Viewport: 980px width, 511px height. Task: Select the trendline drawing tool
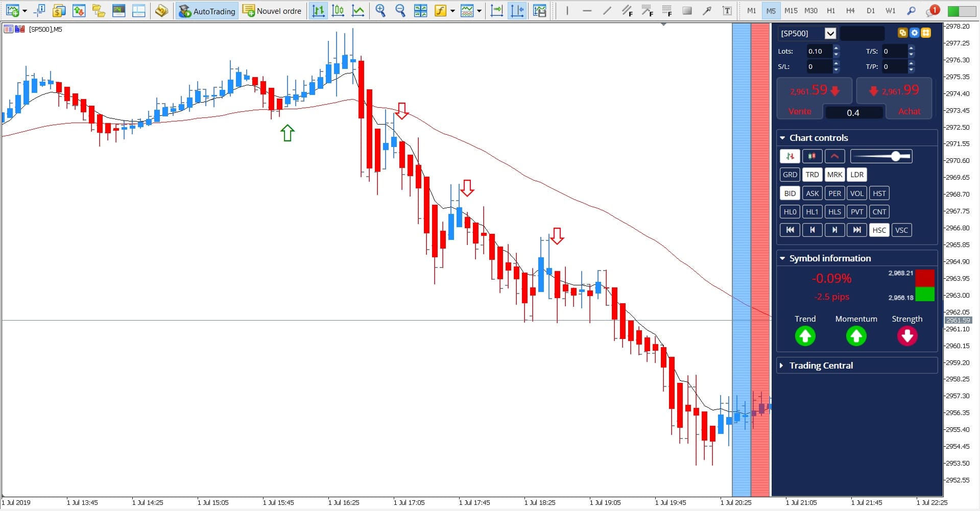click(607, 10)
